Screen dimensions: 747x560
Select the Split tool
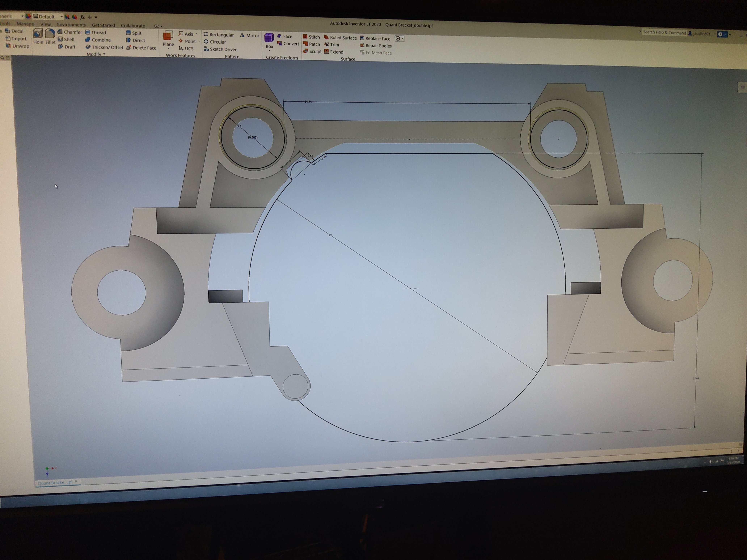point(134,33)
